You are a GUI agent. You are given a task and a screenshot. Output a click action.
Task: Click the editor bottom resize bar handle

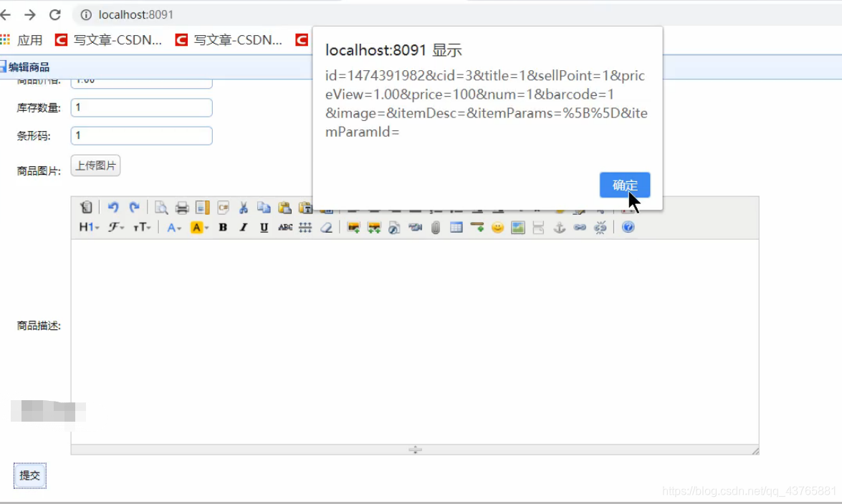click(x=415, y=450)
